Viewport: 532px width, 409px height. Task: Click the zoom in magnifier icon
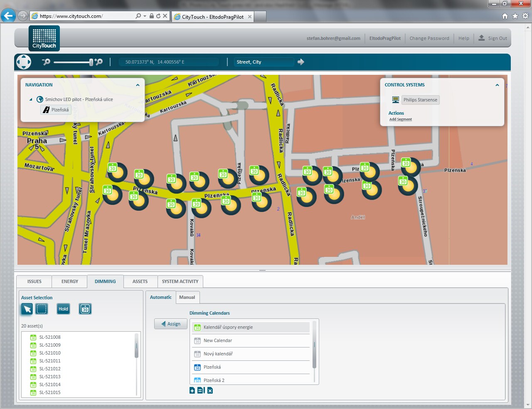(99, 62)
